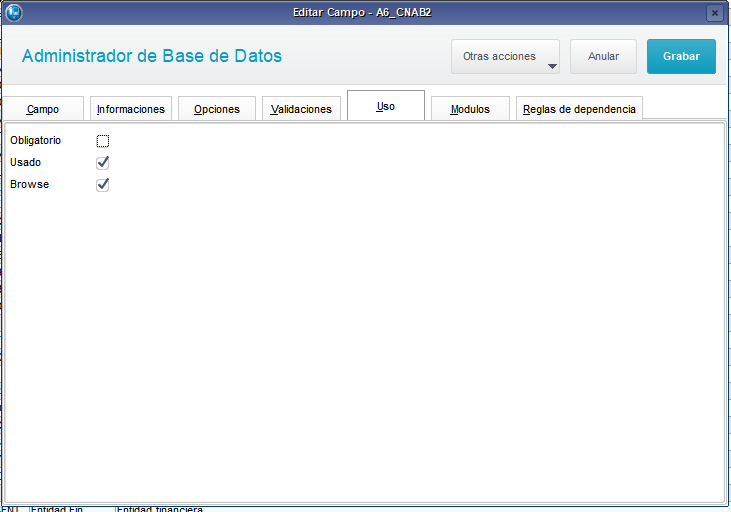Click the Administrador de Base de Datos heading
The width and height of the screenshot is (731, 512).
[x=152, y=56]
